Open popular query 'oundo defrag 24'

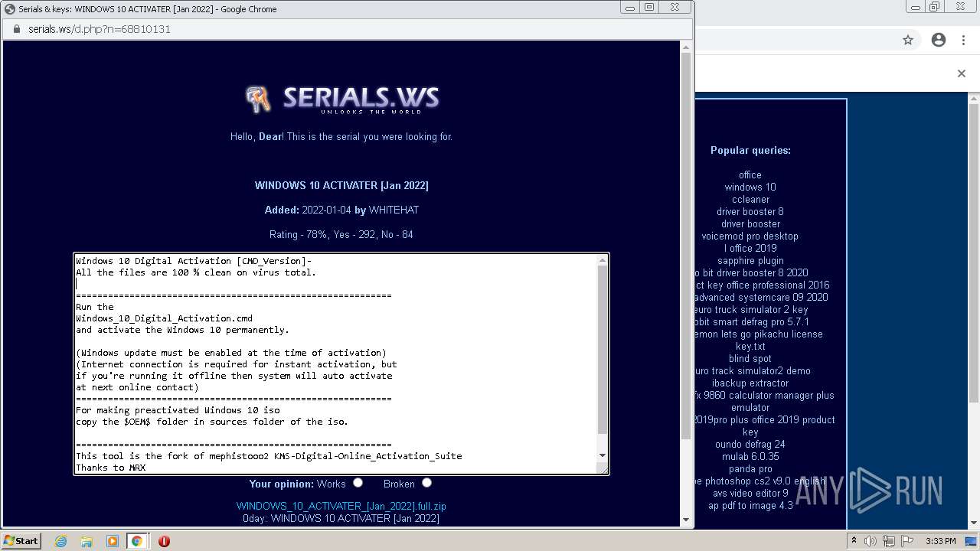[750, 444]
